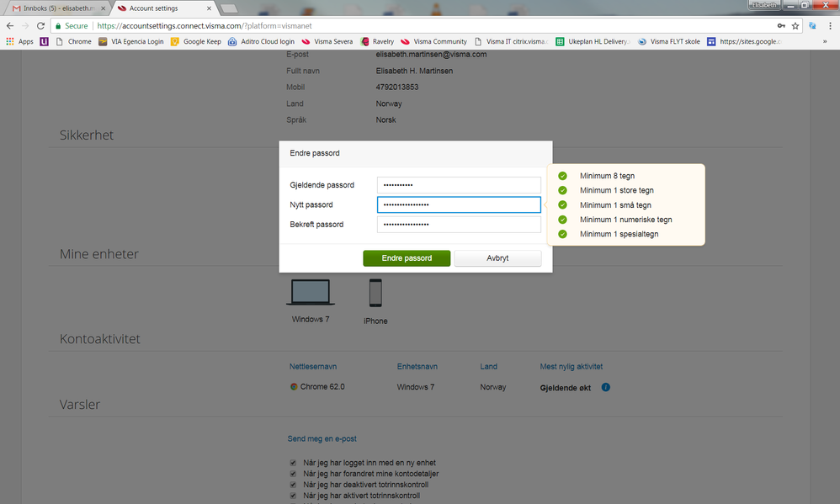Viewport: 840px width, 504px height.
Task: Open the saved password key icon
Action: pos(782,26)
